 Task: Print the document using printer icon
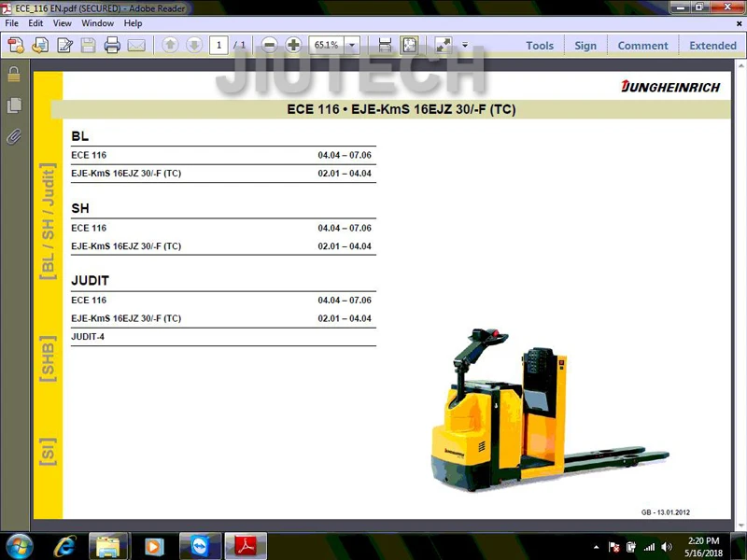[112, 45]
